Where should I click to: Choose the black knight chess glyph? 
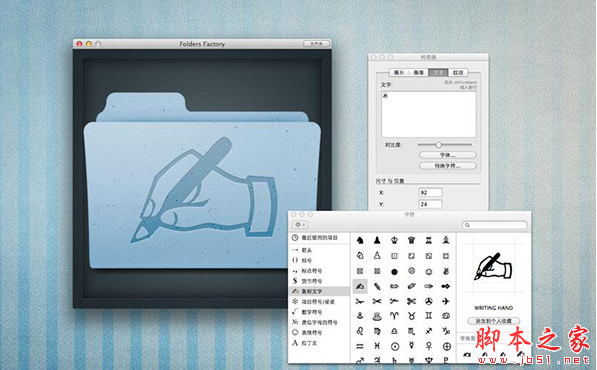pos(360,240)
